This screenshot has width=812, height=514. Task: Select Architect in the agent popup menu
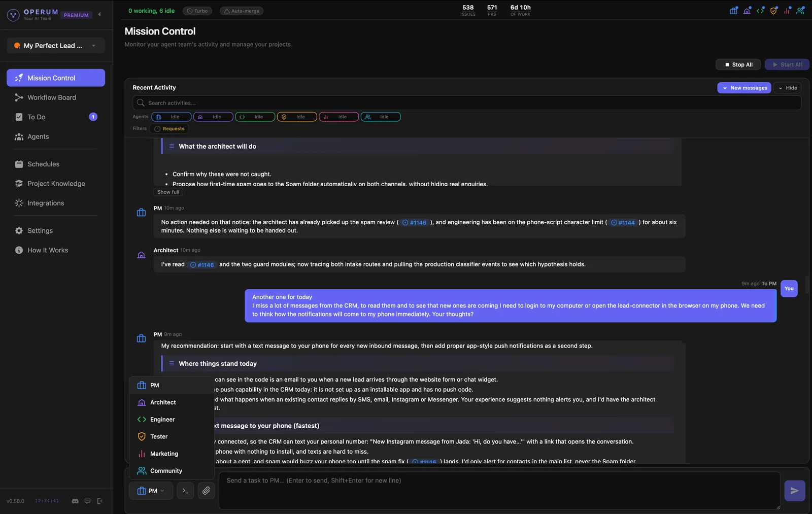[x=172, y=402]
